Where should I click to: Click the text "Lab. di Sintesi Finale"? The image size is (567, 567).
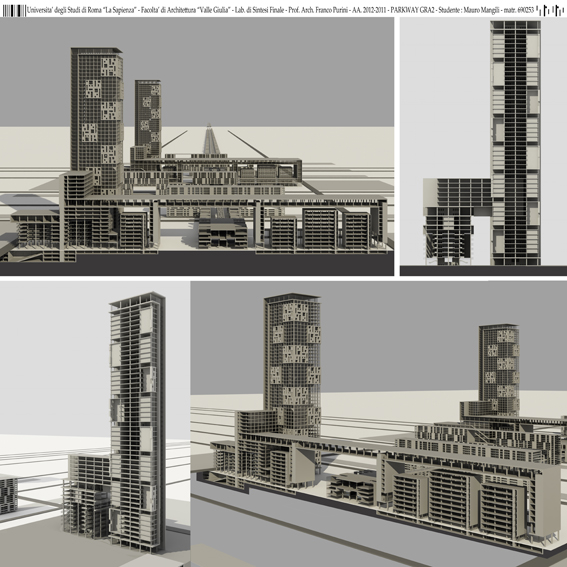259,10
